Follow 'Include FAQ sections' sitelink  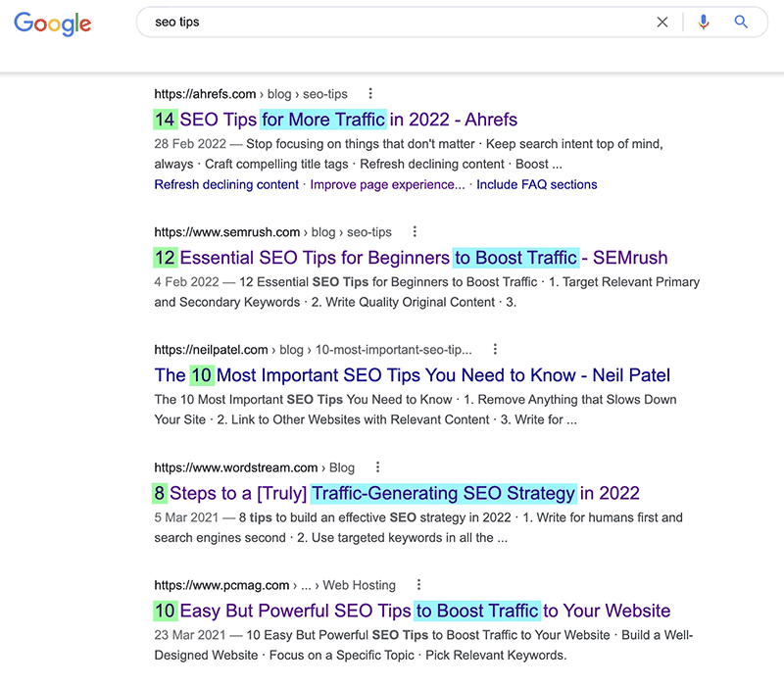coord(536,184)
